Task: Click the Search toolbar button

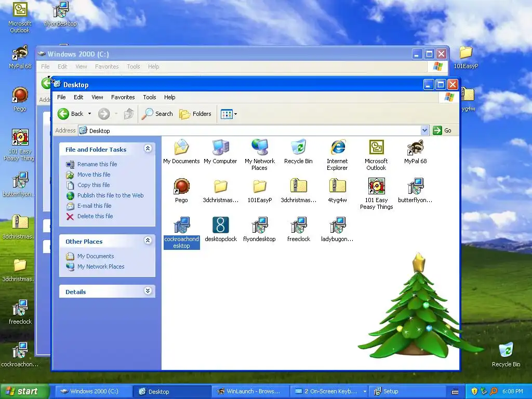Action: 157,114
